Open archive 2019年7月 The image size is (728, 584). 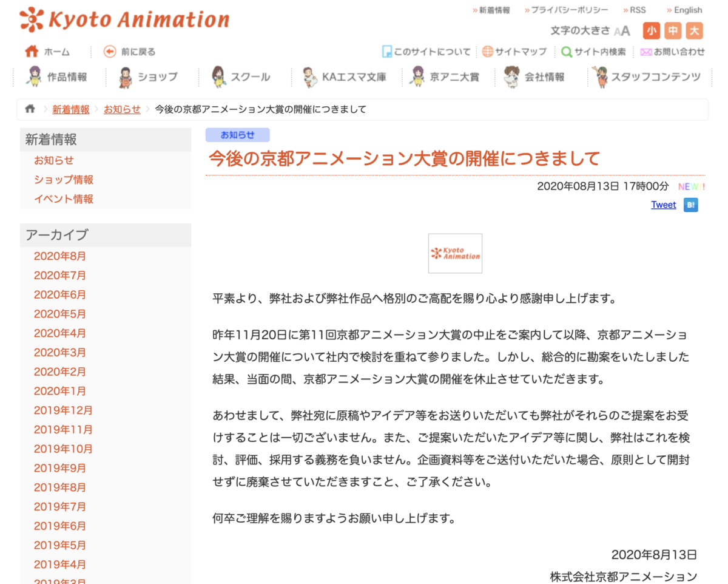(x=60, y=507)
